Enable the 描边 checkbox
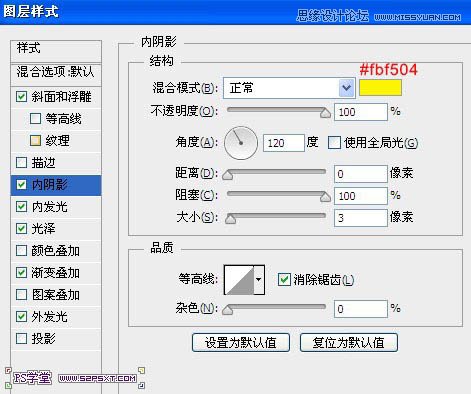 (21, 163)
